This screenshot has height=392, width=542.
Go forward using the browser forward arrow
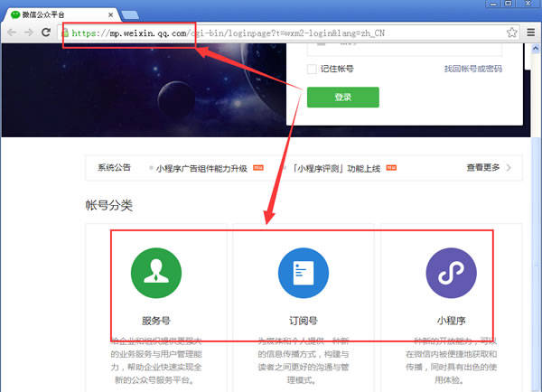tap(29, 33)
